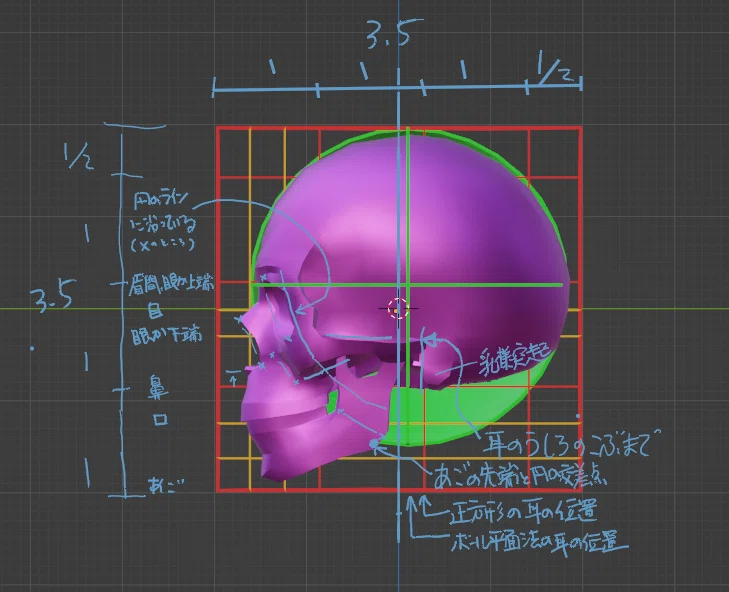This screenshot has height=592, width=729.
Task: Click the '口' label below 鼻
Action: [160, 419]
